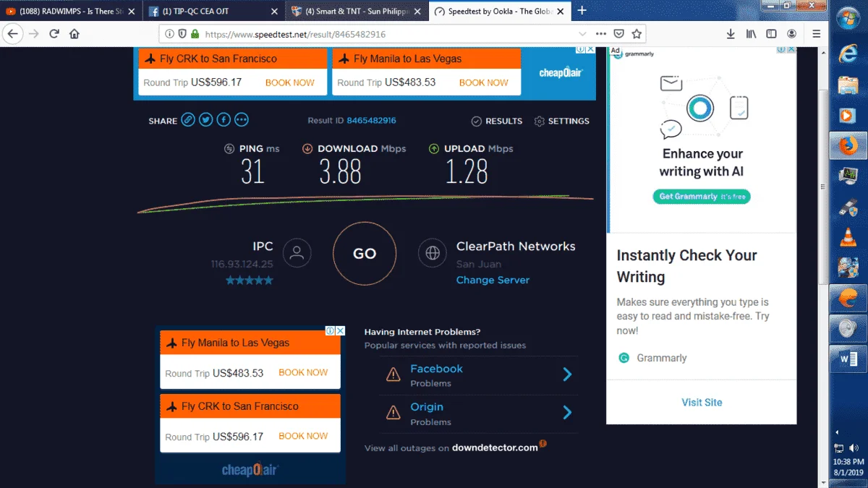
Task: Show site information icon in address bar
Action: point(169,34)
